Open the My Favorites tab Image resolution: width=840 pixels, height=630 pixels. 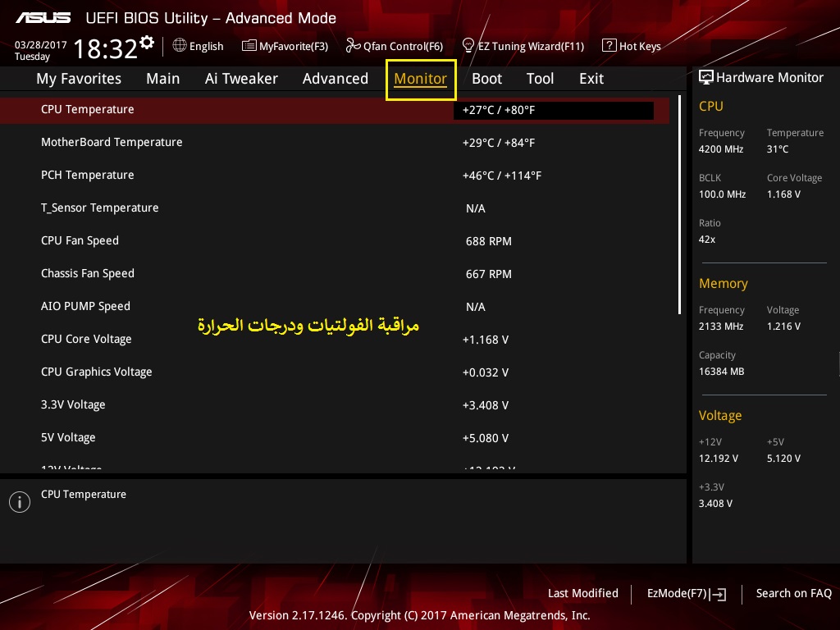tap(79, 79)
